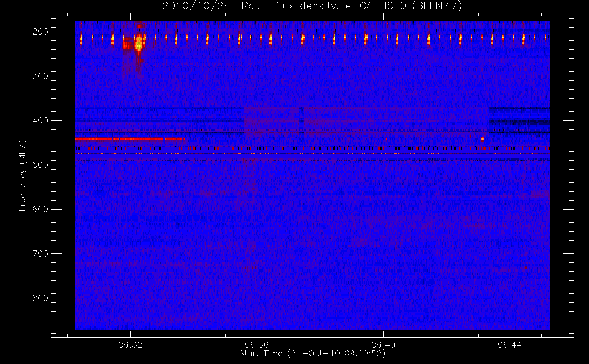Click the 600 frequency tick label
The height and width of the screenshot is (364, 589).
tap(40, 209)
